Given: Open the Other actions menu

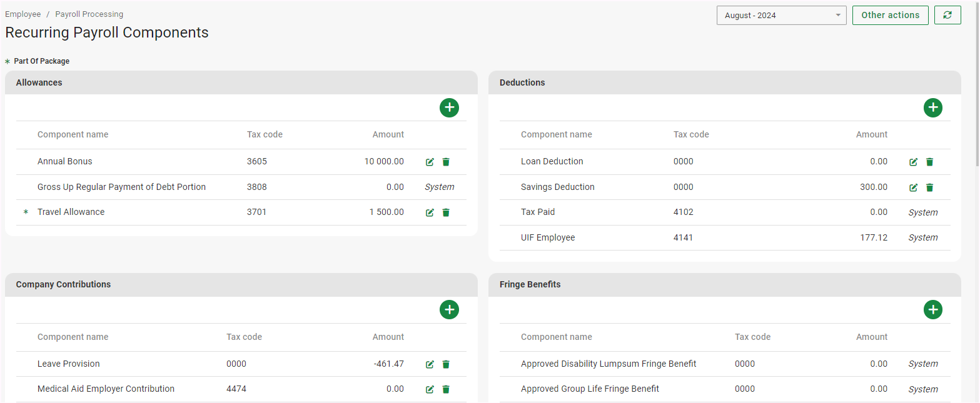Looking at the screenshot, I should (x=890, y=15).
